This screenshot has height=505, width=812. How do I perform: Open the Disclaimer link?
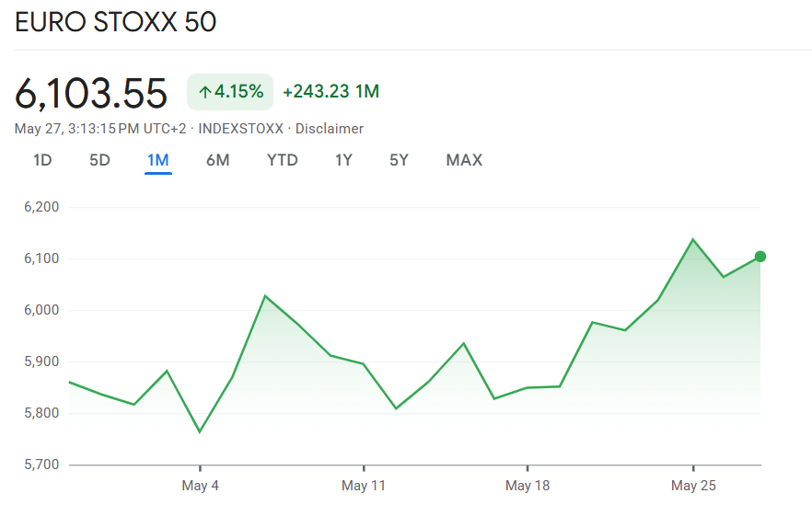tap(330, 129)
